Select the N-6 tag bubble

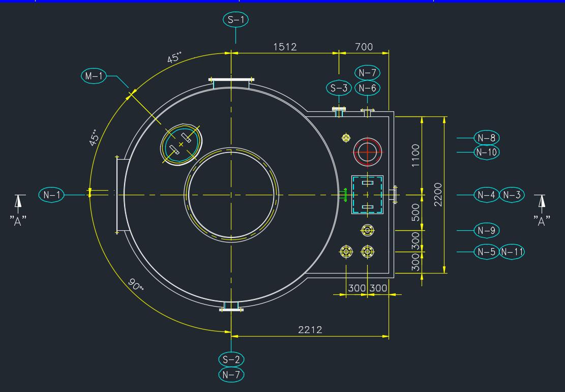pos(367,88)
